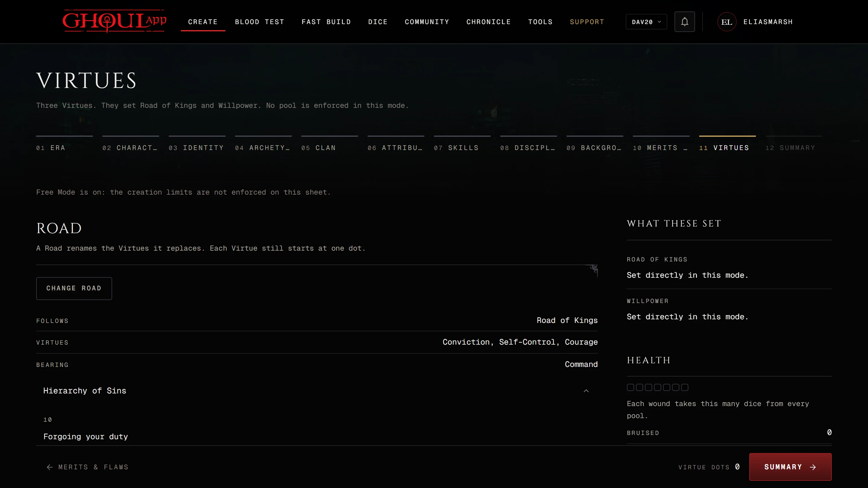Click the Conviction, Self-Control, Courage text
Screen dimensions: 868x488
click(520, 342)
